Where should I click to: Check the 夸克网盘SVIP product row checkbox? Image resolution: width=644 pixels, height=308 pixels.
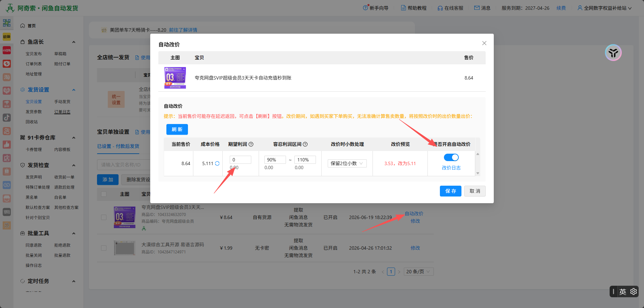pos(104,217)
